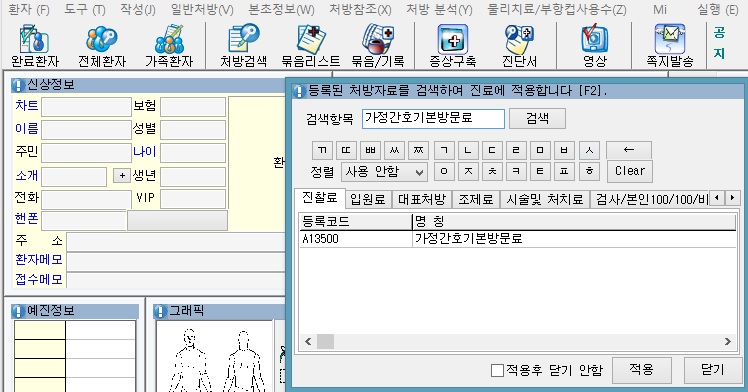This screenshot has height=392, width=748.
Task: Open the 증상구축 toolbar icon
Action: (453, 46)
